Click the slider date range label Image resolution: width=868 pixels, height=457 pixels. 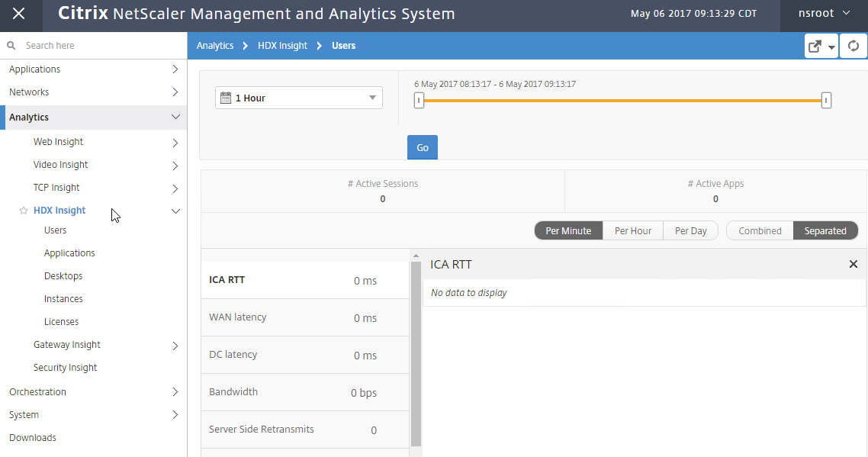point(495,84)
